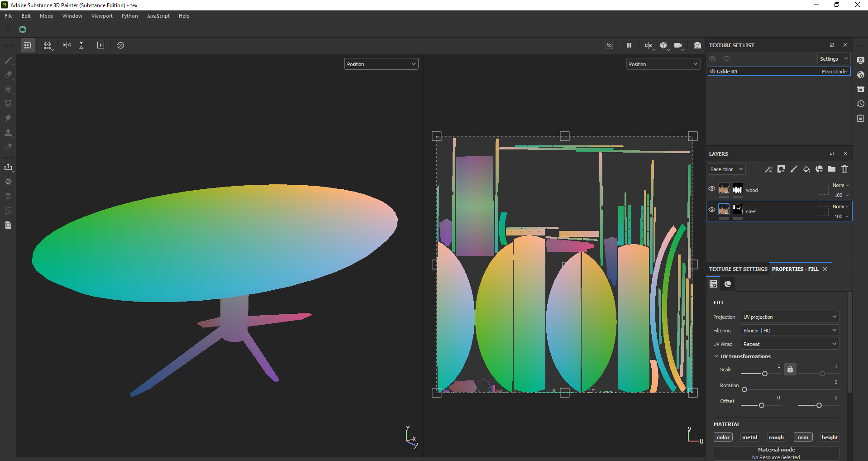Toggle the nrm channel for the fill

click(803, 437)
